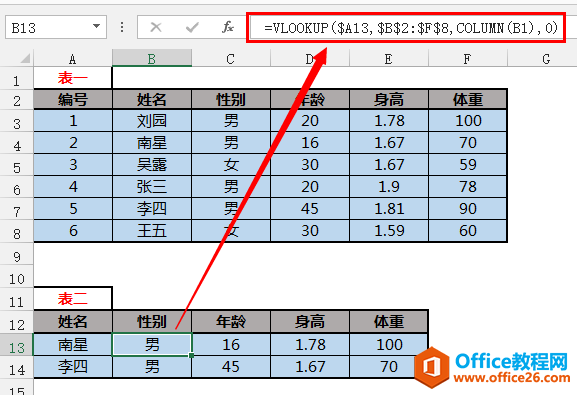Viewport: 577px width, 395px height.
Task: Click the 南星 cell in row 4
Action: point(152,143)
